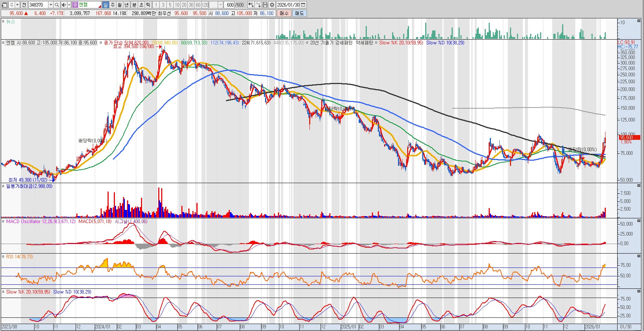This screenshot has width=644, height=331.
Task: Click the 뉴스 panel marker square
Action: coord(3,22)
